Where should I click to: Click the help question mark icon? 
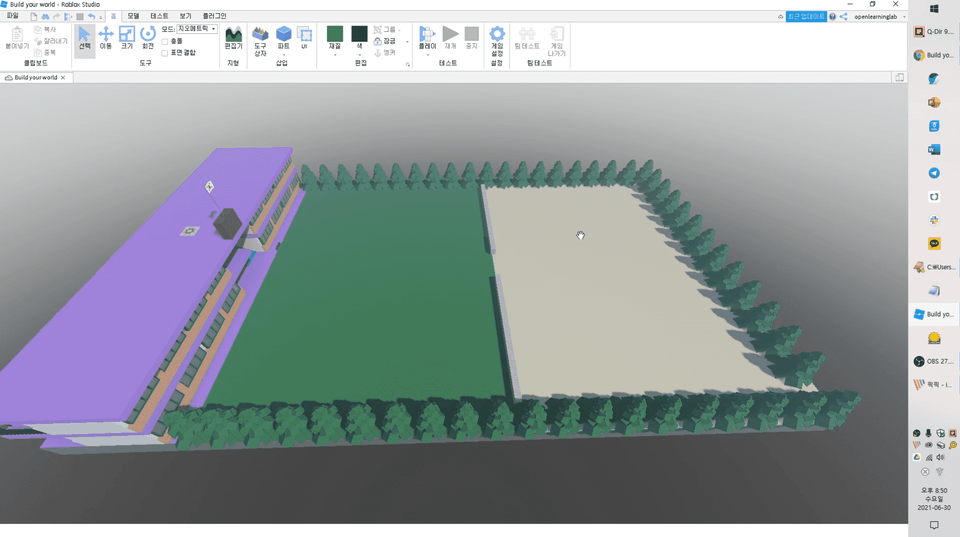833,17
